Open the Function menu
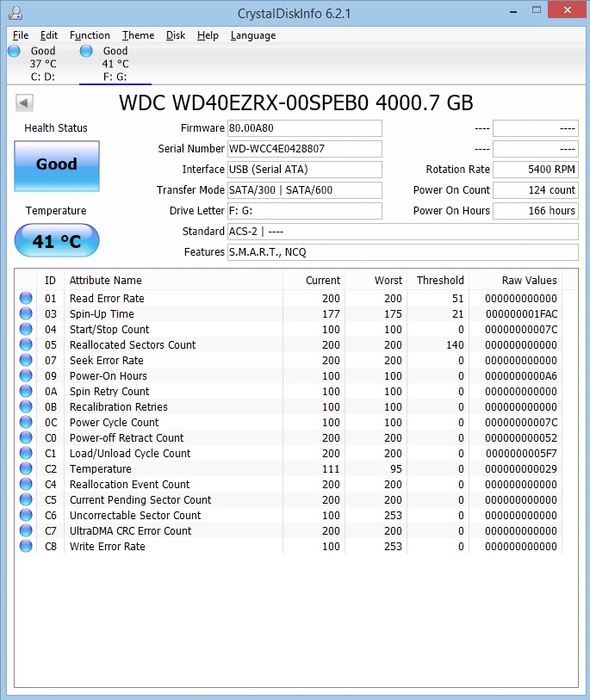 [90, 35]
